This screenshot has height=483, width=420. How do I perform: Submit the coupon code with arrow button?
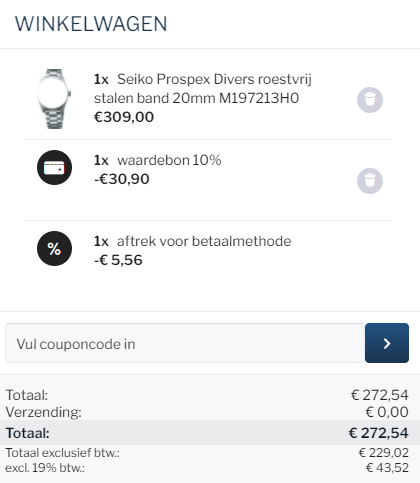[x=387, y=343]
